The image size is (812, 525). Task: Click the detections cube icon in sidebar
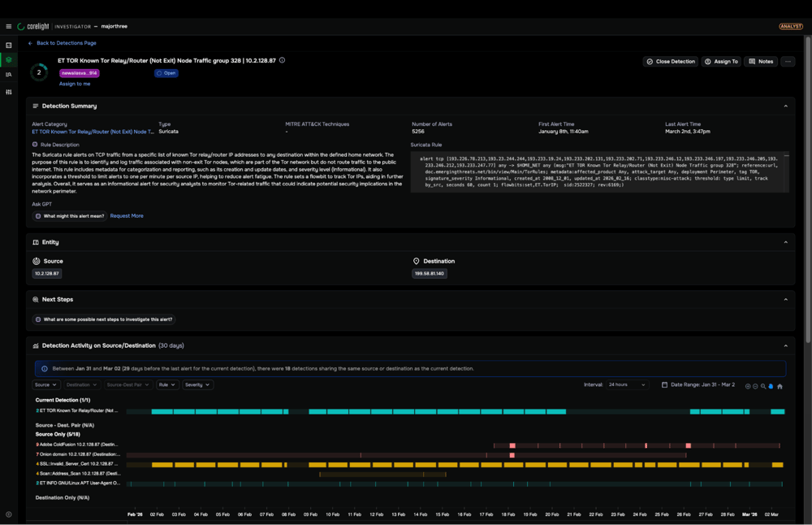pyautogui.click(x=9, y=60)
